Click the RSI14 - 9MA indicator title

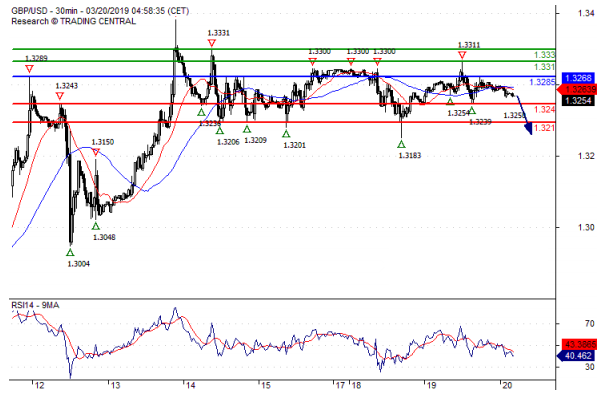[x=35, y=305]
